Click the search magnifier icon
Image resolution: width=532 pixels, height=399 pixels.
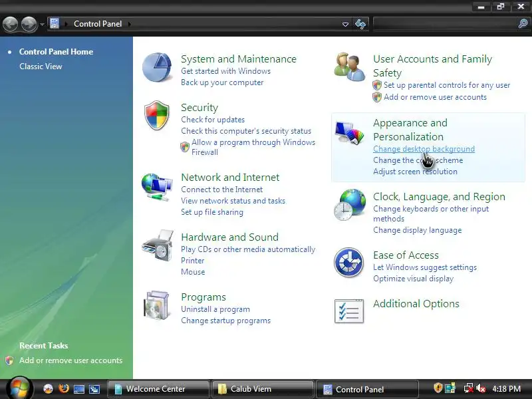(x=523, y=24)
